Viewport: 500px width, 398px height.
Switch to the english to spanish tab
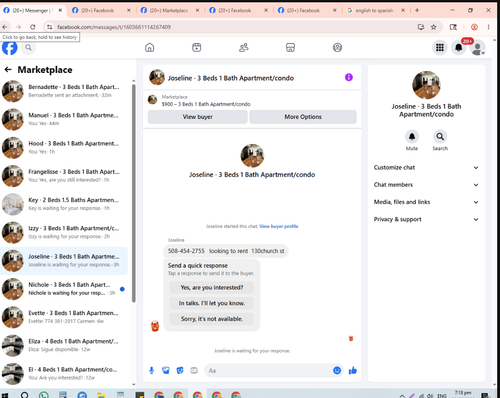[x=374, y=10]
